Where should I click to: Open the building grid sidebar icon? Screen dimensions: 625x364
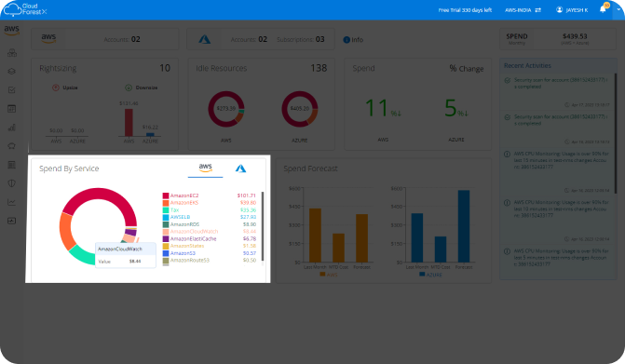click(x=11, y=165)
